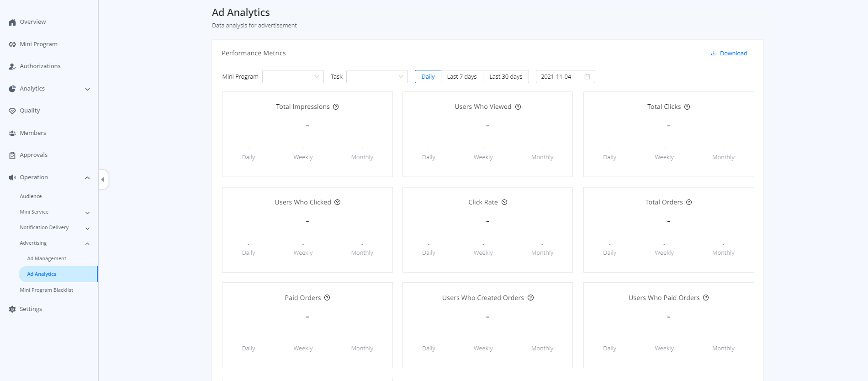Select the Daily time range option
This screenshot has height=381, width=868.
coord(428,77)
